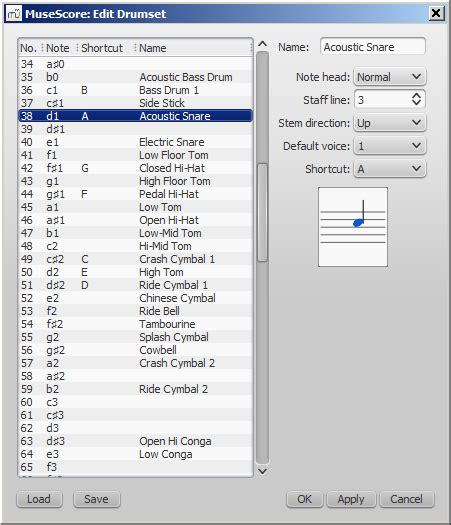This screenshot has height=525, width=451.
Task: Click the drum list scrollbar thumb
Action: click(x=263, y=212)
